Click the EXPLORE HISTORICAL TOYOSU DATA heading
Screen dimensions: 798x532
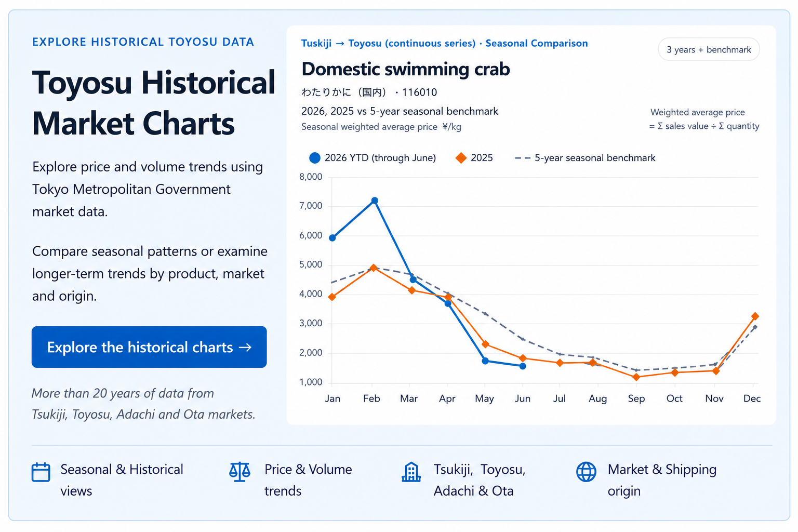click(x=143, y=42)
